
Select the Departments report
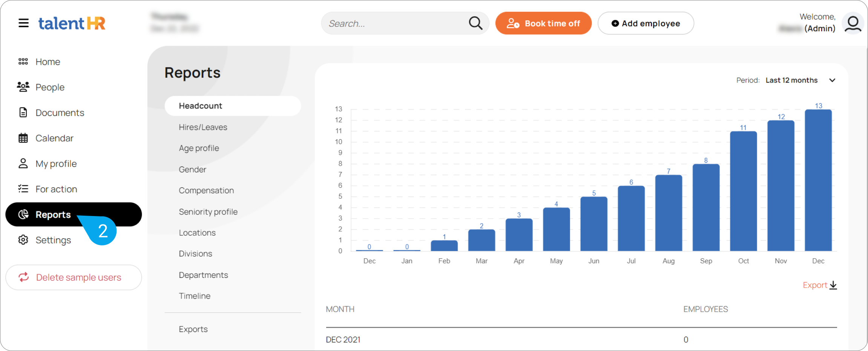(203, 275)
